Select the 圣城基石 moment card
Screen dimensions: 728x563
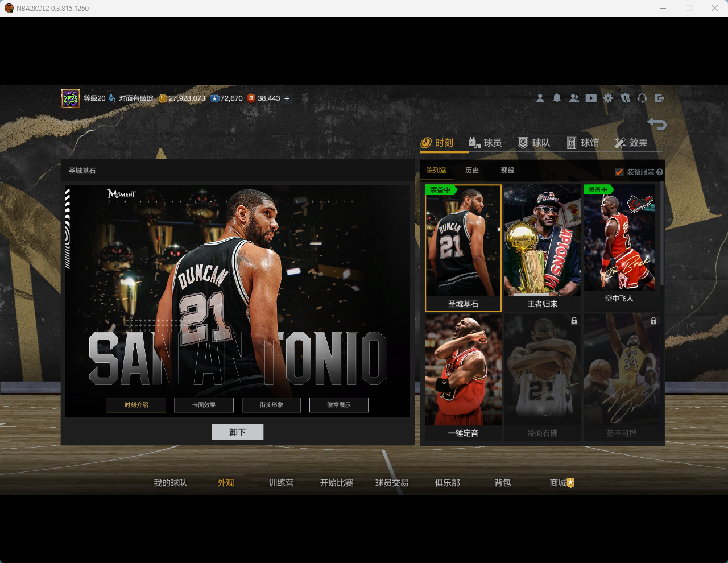pyautogui.click(x=463, y=248)
